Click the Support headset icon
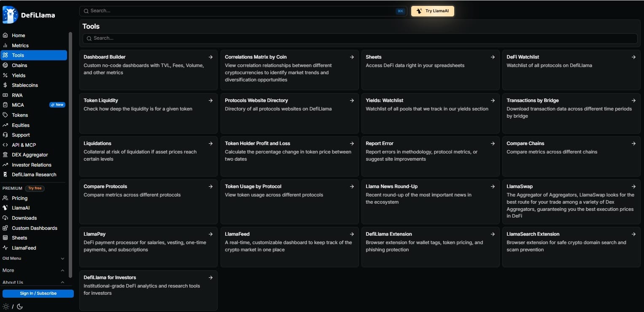Viewport: 644px width, 312px height. click(x=5, y=135)
